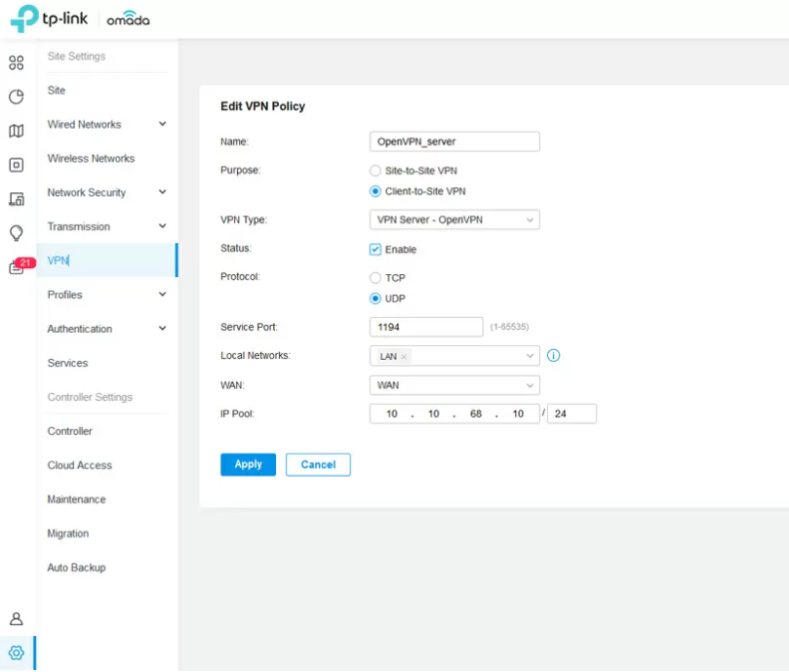Click the Apply button

[248, 464]
